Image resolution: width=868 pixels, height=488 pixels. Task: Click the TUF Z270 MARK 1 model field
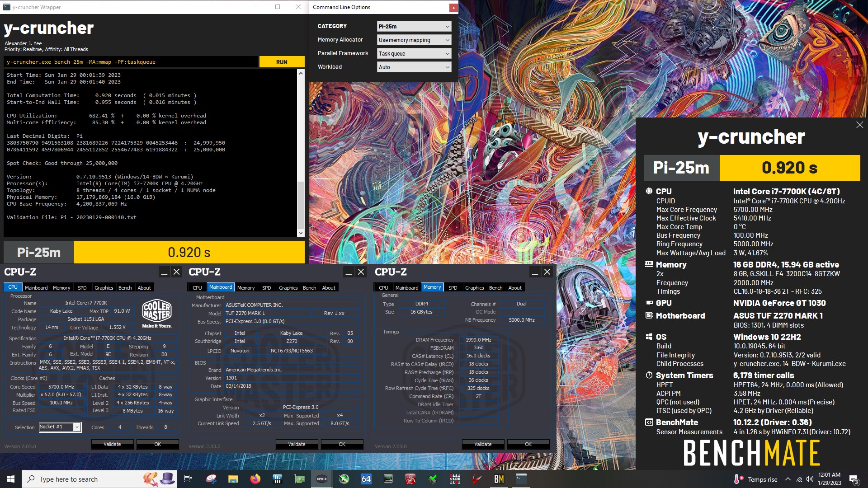[267, 313]
